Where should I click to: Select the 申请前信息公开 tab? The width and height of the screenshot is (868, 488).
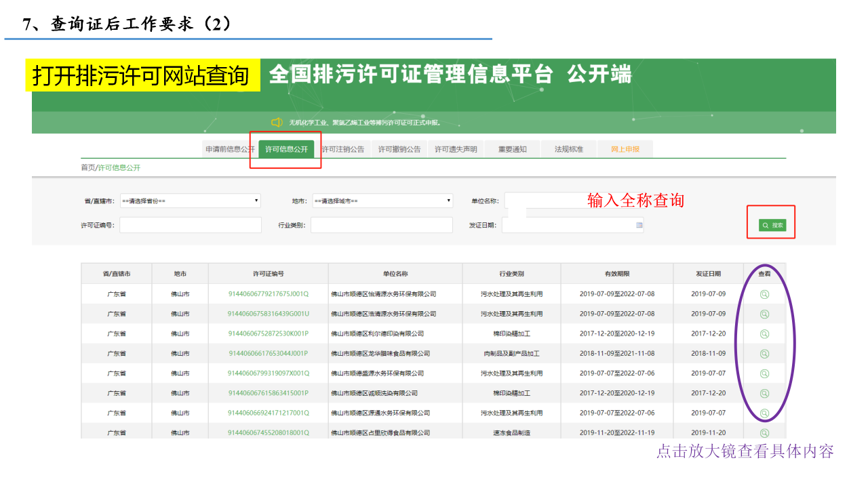(230, 149)
